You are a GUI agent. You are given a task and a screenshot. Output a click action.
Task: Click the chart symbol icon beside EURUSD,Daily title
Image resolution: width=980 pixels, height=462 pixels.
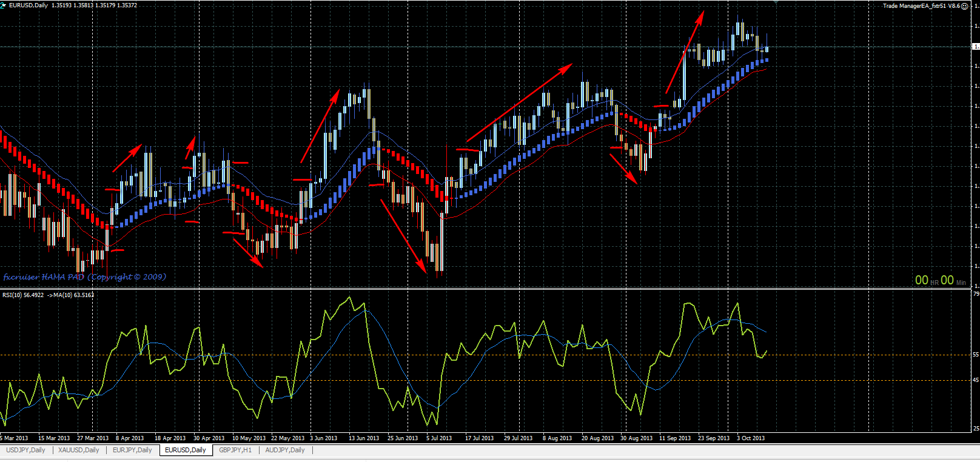pos(4,5)
